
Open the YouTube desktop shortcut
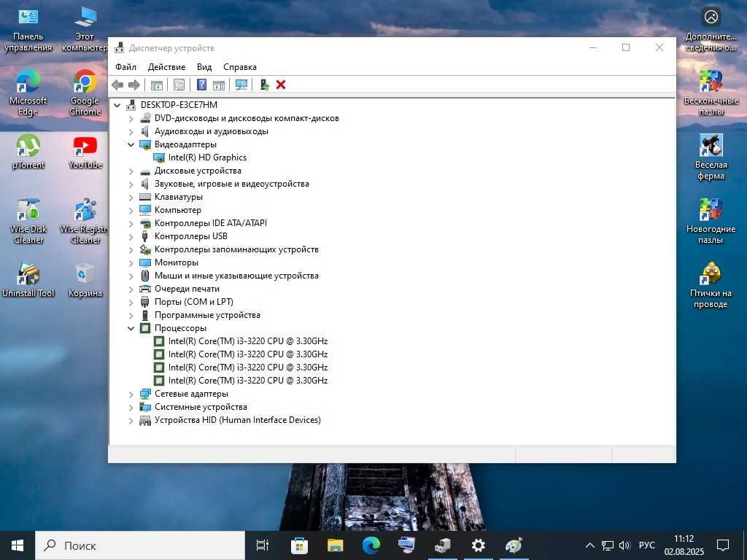coord(85,152)
